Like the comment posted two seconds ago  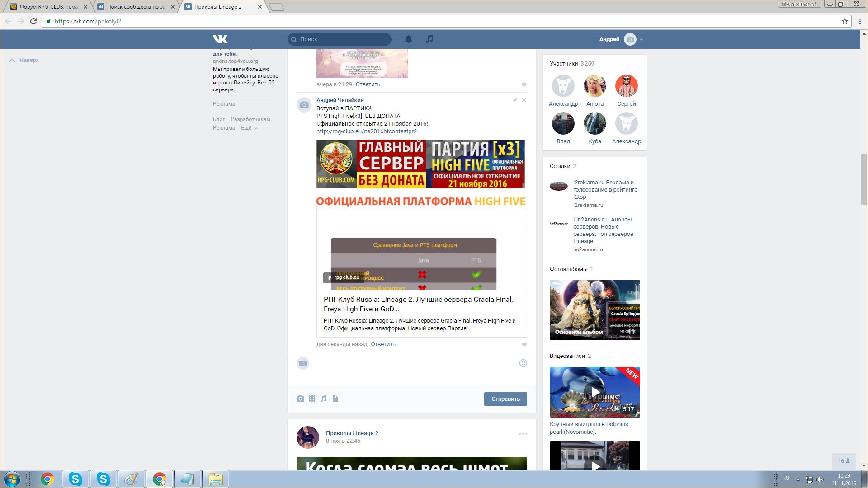click(524, 344)
